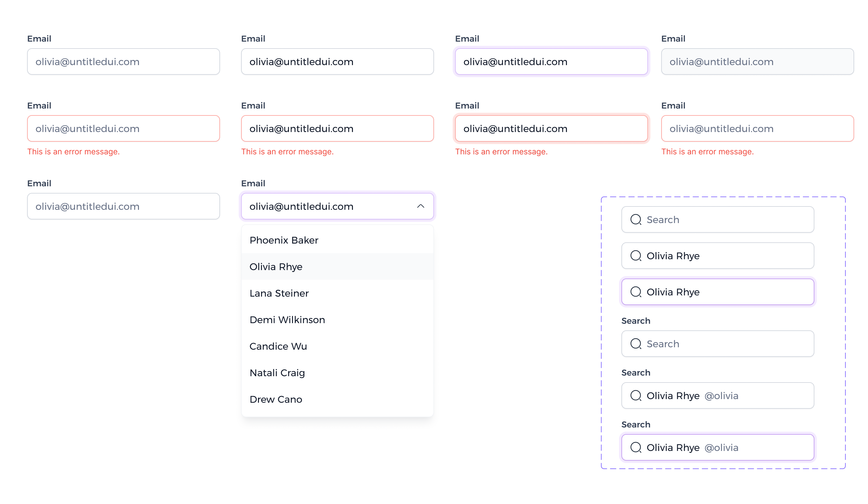Pick Drew Cano from the dropdown options
The width and height of the screenshot is (868, 504).
[x=337, y=399]
